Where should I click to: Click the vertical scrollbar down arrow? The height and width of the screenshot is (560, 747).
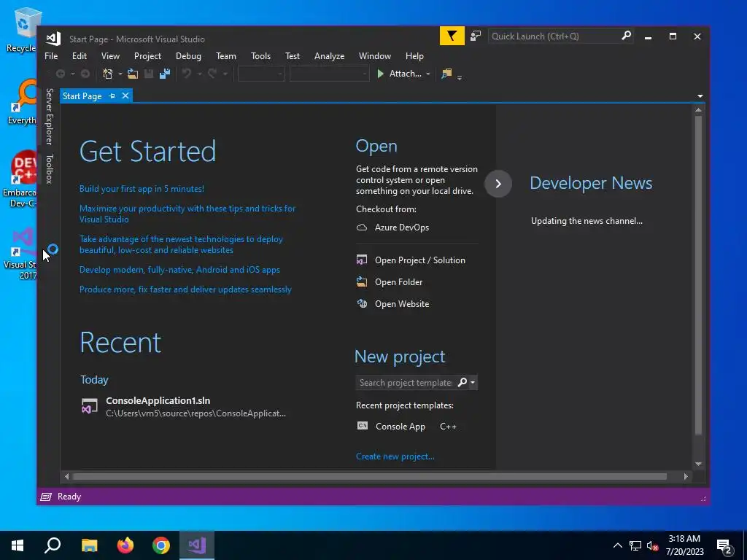[x=698, y=464]
